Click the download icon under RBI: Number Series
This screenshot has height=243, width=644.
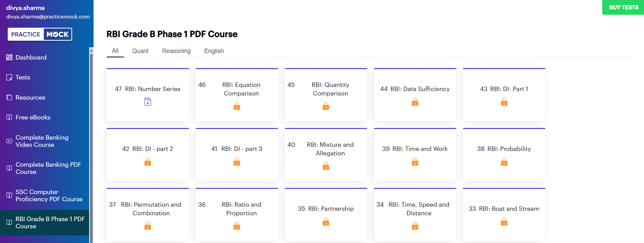click(148, 102)
